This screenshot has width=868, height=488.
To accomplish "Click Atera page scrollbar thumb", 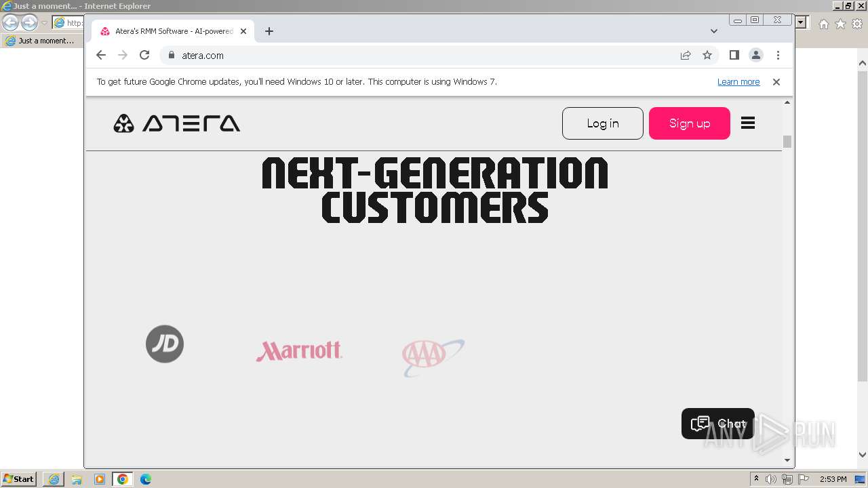I will pyautogui.click(x=787, y=142).
